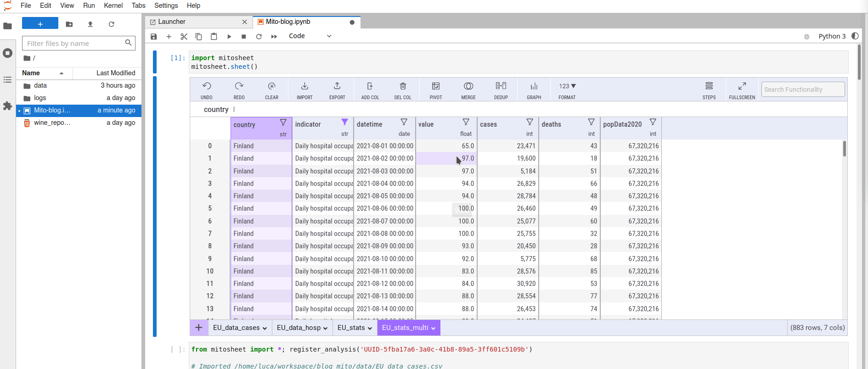Viewport: 868px width, 369px height.
Task: Open the Kernel menu
Action: point(113,6)
